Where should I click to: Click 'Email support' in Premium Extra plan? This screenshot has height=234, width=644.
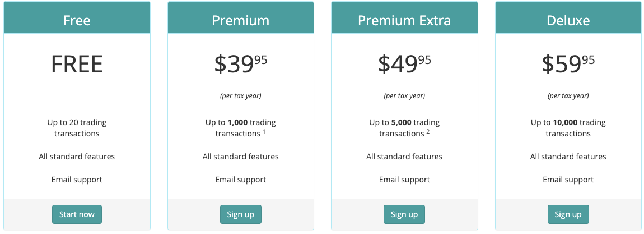[x=404, y=180]
